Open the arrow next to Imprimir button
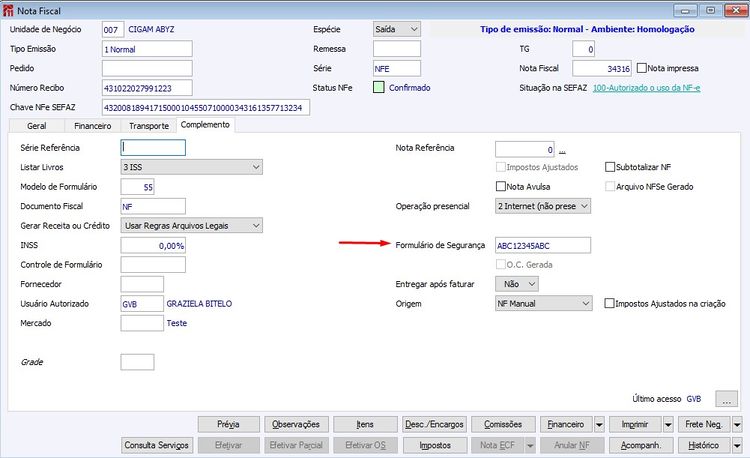This screenshot has height=458, width=750. 668,424
